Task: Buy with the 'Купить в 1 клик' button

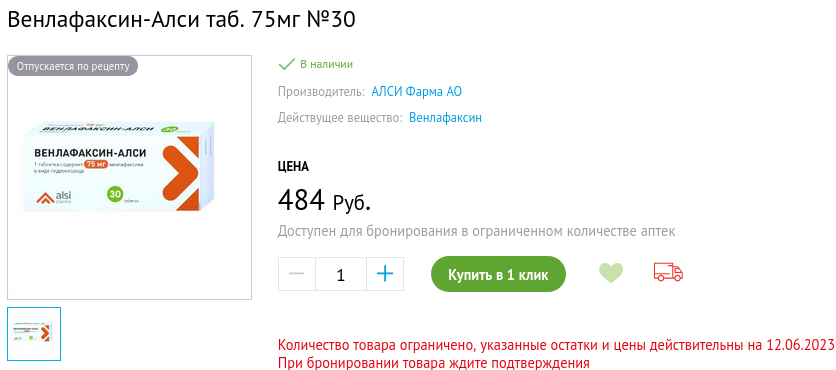Action: (x=498, y=274)
